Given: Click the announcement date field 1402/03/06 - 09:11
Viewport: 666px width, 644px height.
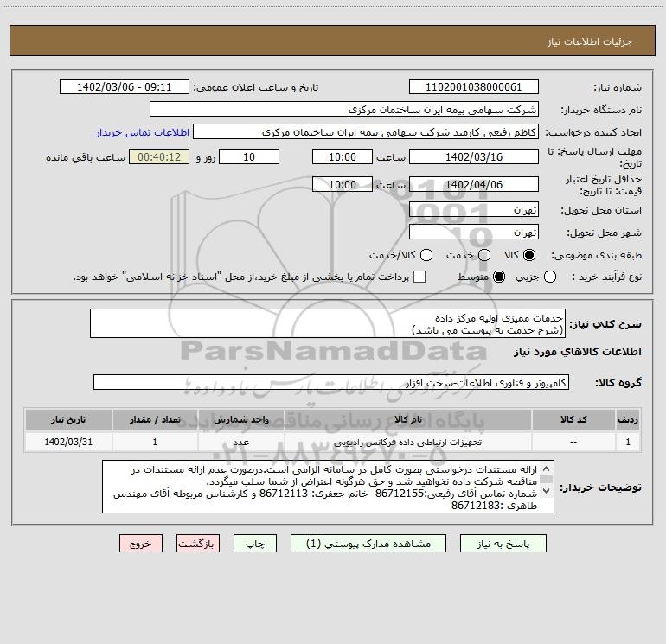Looking at the screenshot, I should pos(124,86).
